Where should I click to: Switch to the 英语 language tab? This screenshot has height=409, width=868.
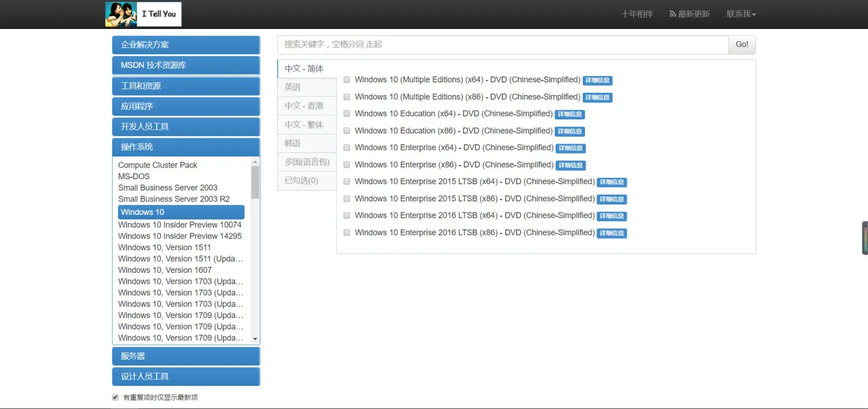(307, 87)
